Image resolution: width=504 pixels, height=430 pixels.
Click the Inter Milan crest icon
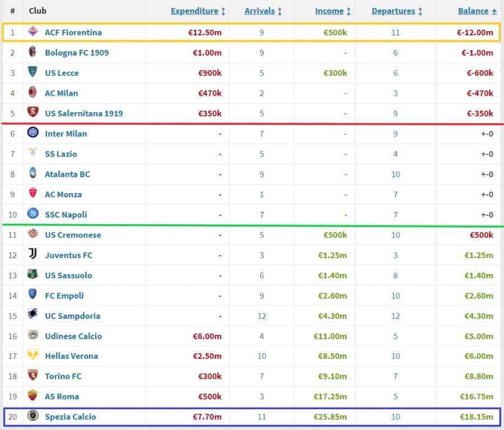click(33, 133)
